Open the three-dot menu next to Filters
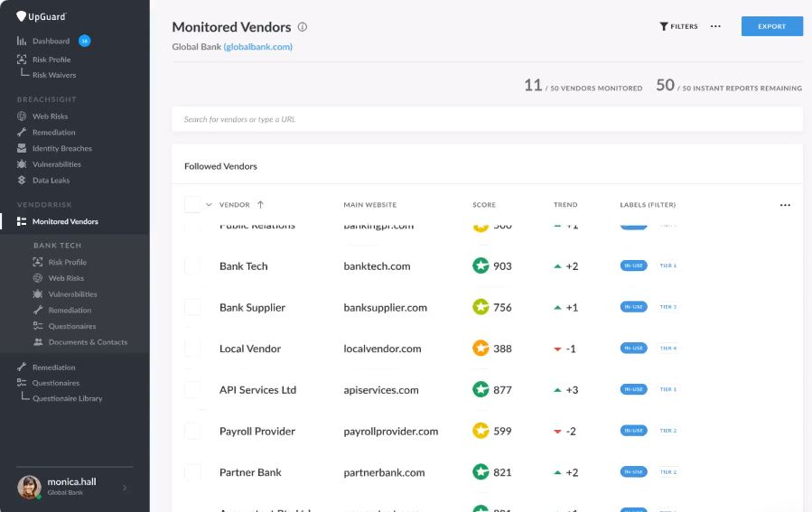 point(715,26)
